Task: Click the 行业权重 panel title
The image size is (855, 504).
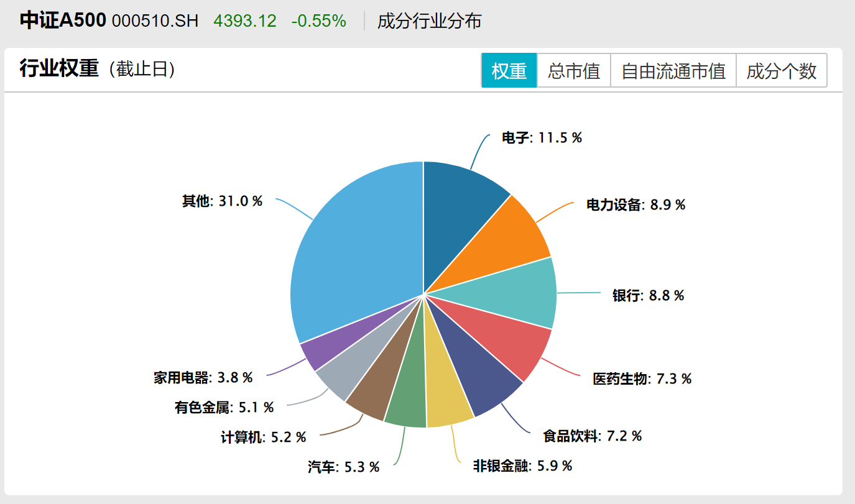Action: tap(59, 68)
